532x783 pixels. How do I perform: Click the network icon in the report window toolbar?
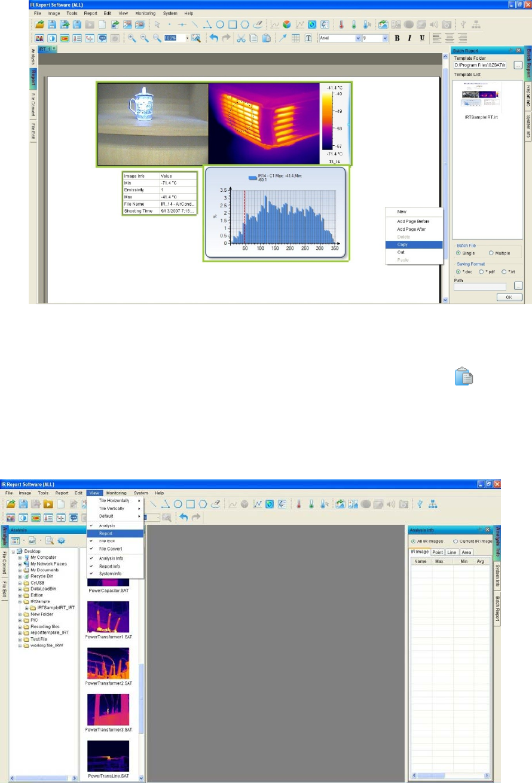coord(476,25)
